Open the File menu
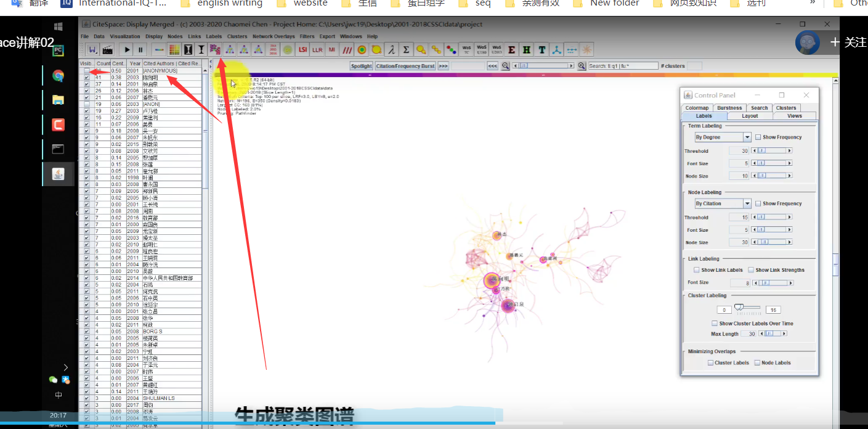Image resolution: width=868 pixels, height=429 pixels. tap(85, 36)
